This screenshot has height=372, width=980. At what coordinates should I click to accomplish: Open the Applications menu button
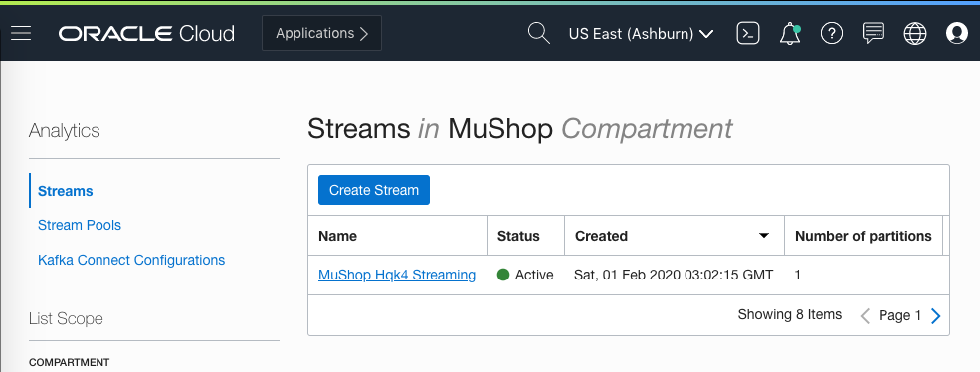tap(321, 33)
